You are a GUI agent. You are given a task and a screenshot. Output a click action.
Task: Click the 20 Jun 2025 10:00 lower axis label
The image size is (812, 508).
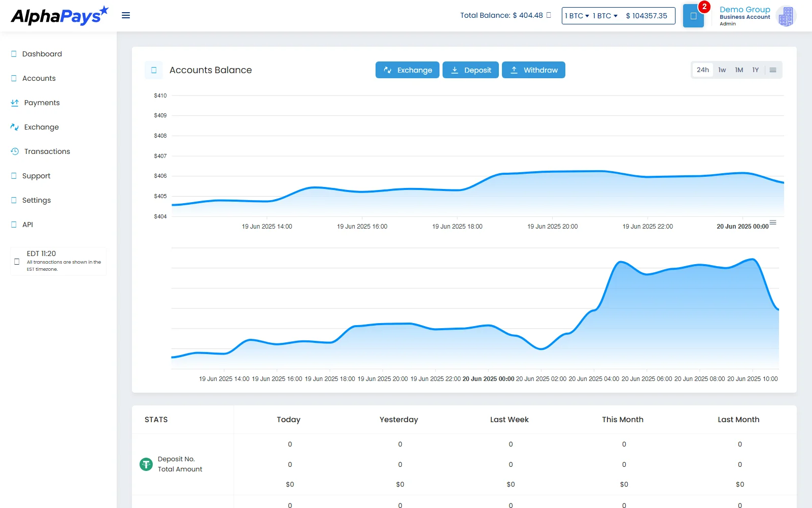[752, 379]
